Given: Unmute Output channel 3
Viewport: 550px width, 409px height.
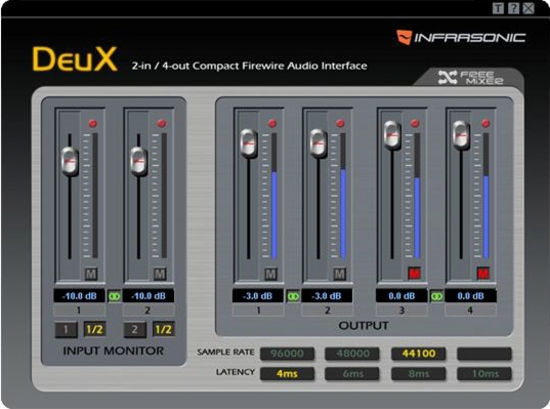Looking at the screenshot, I should tap(414, 273).
